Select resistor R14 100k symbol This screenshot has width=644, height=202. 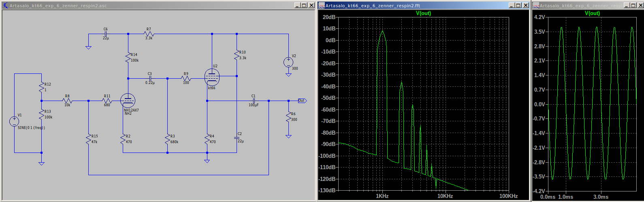(128, 58)
